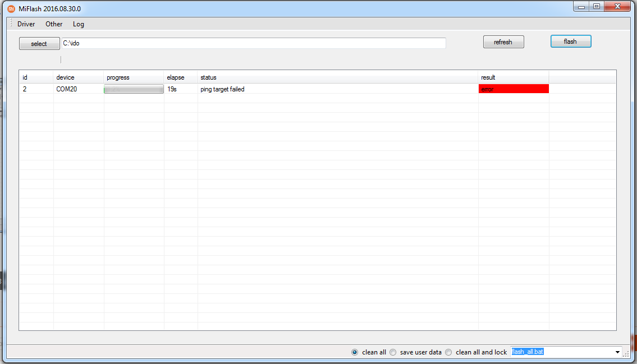Open the Log menu
This screenshot has width=637, height=364.
[79, 24]
